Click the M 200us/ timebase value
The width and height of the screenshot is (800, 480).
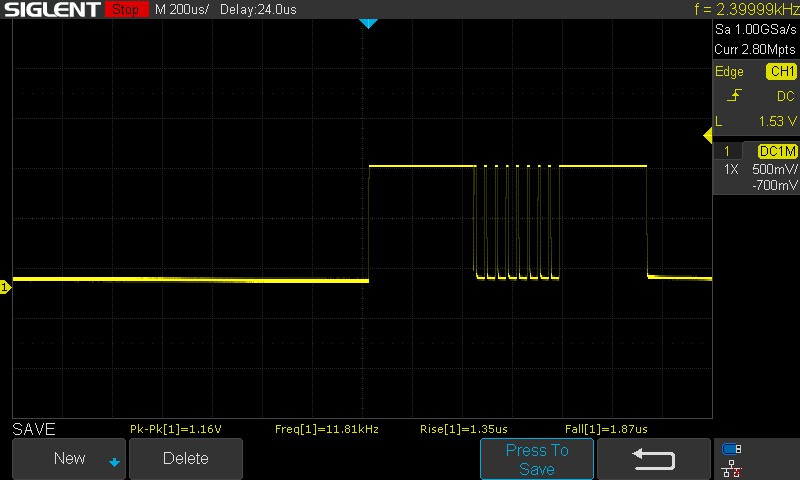[182, 10]
